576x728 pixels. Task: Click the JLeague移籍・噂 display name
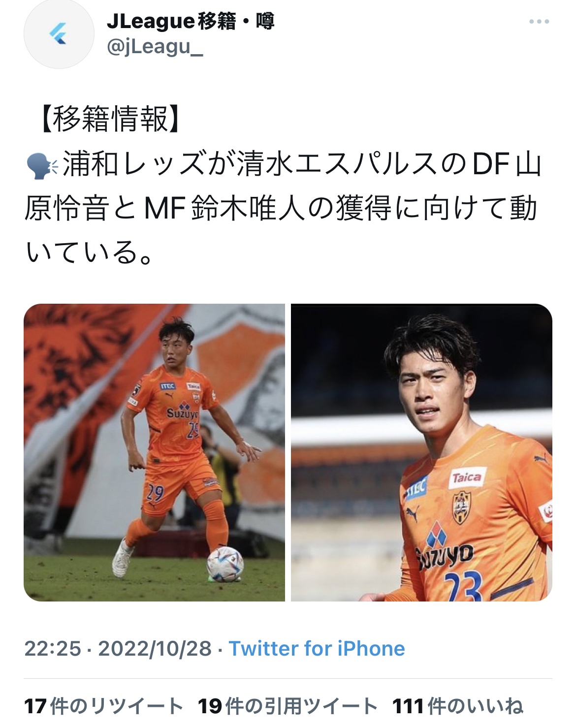point(190,21)
